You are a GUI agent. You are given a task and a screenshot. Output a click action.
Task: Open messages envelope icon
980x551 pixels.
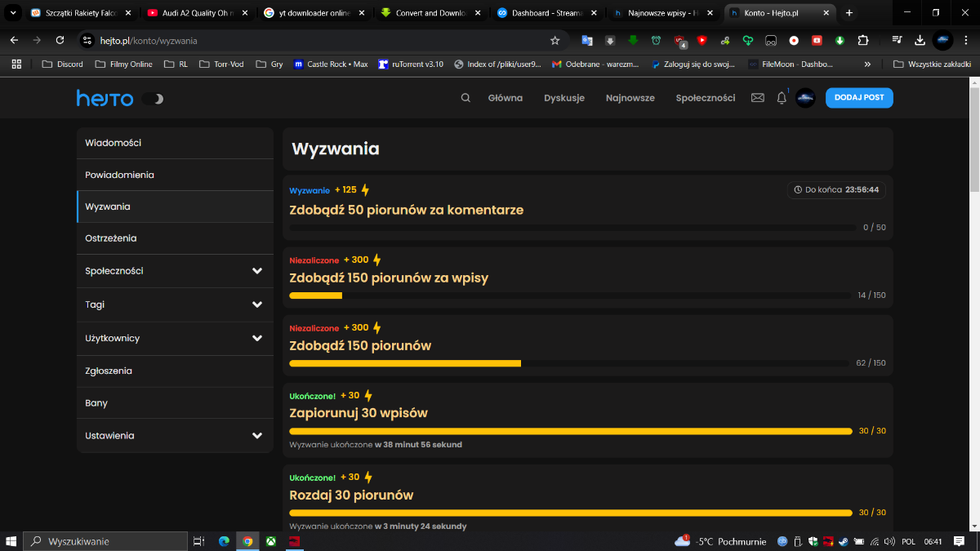(x=758, y=98)
